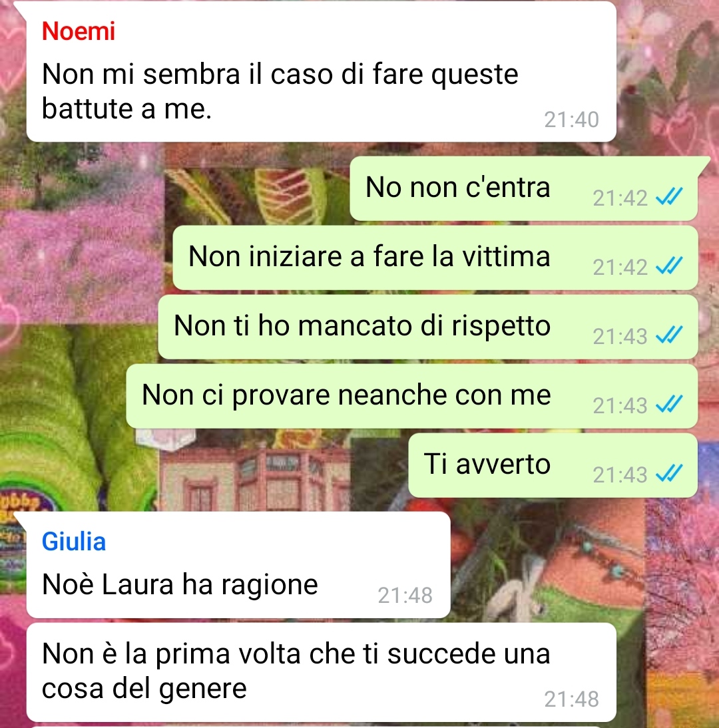
Task: Tap the read ticks on "Non ci provare neanche con me"
Action: 669,404
